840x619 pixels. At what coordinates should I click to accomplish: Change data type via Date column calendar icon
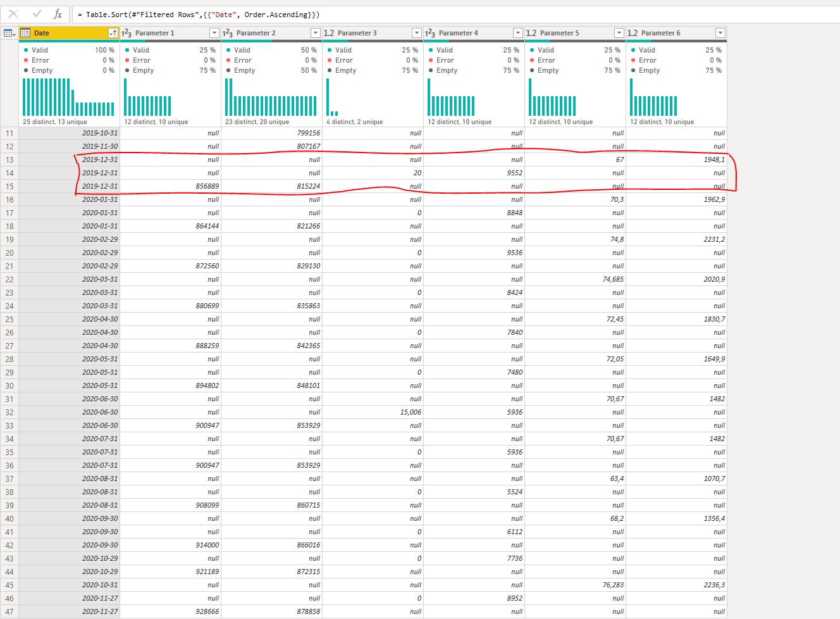tap(26, 33)
